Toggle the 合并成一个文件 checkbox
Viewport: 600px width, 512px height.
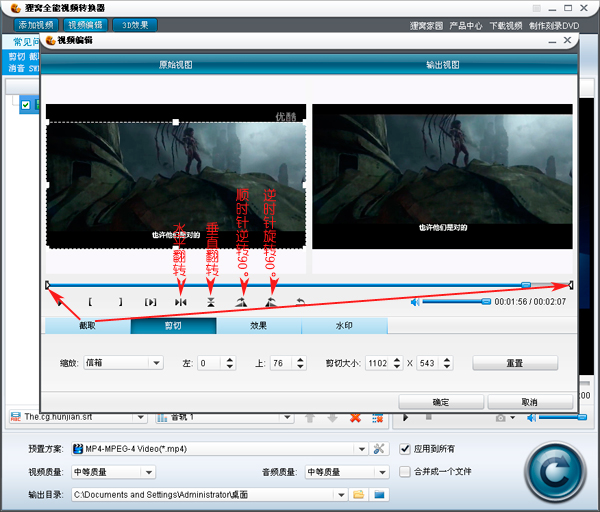405,471
